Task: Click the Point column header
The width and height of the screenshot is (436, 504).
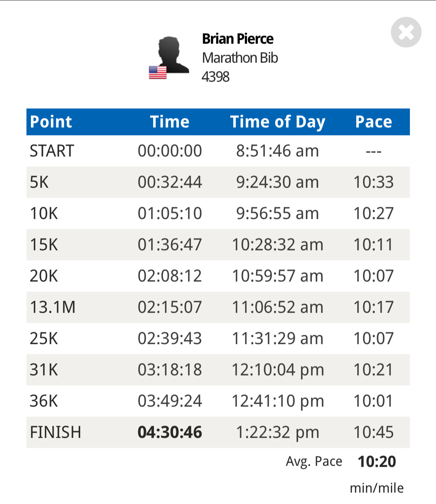Action: coord(51,122)
